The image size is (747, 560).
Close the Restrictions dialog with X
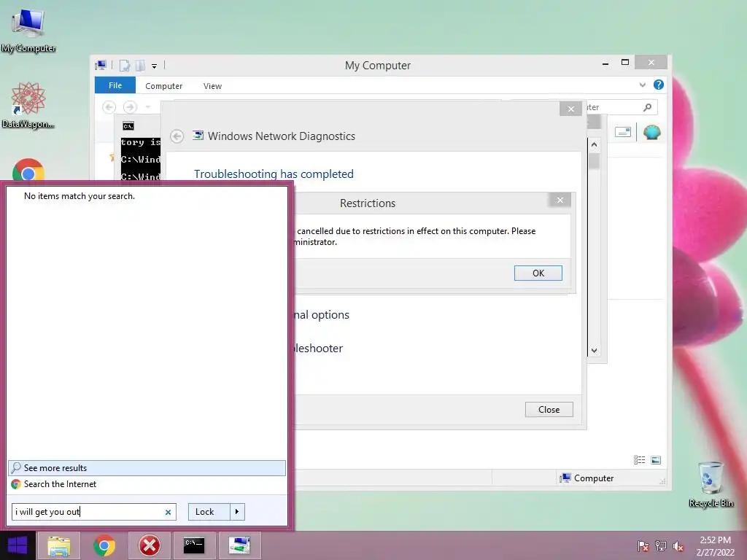(x=560, y=200)
